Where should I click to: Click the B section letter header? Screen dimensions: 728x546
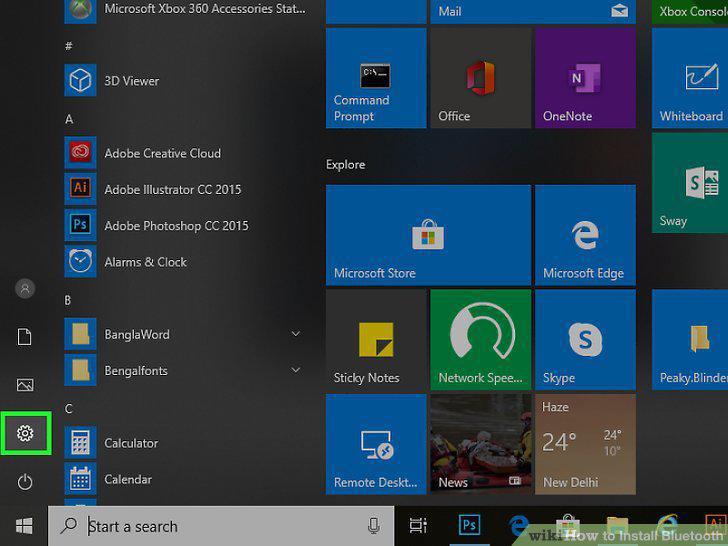coord(68,300)
